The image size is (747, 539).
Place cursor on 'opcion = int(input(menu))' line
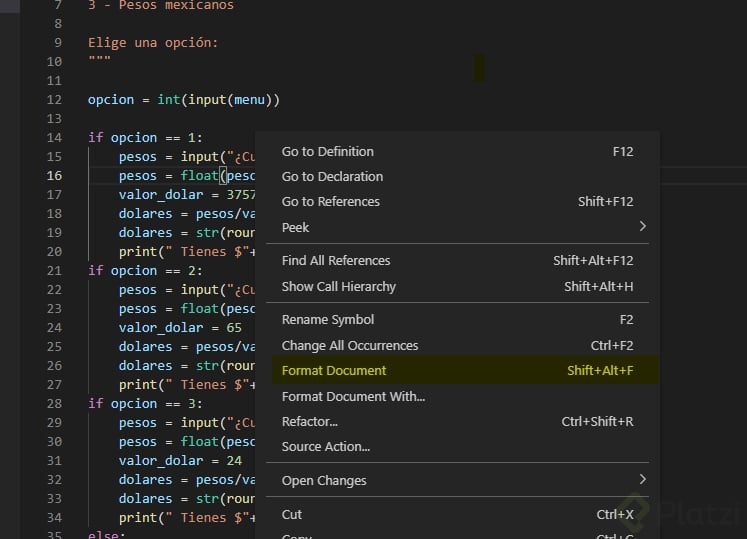click(x=184, y=100)
